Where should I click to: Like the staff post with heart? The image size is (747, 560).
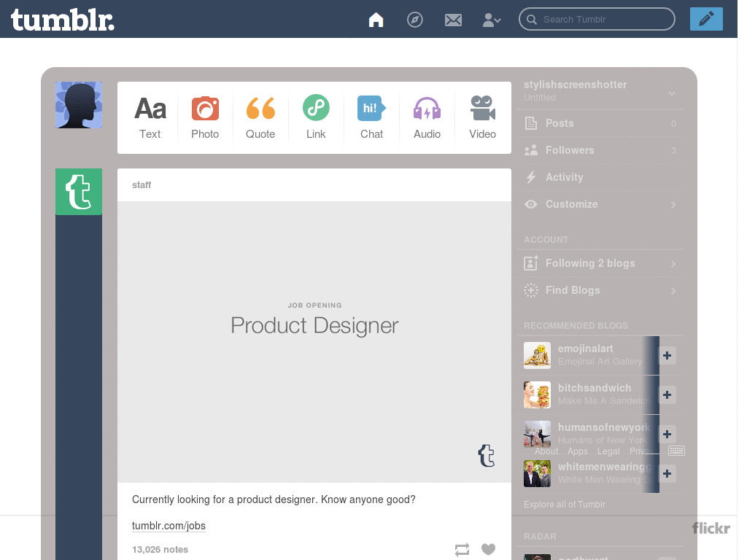click(488, 549)
